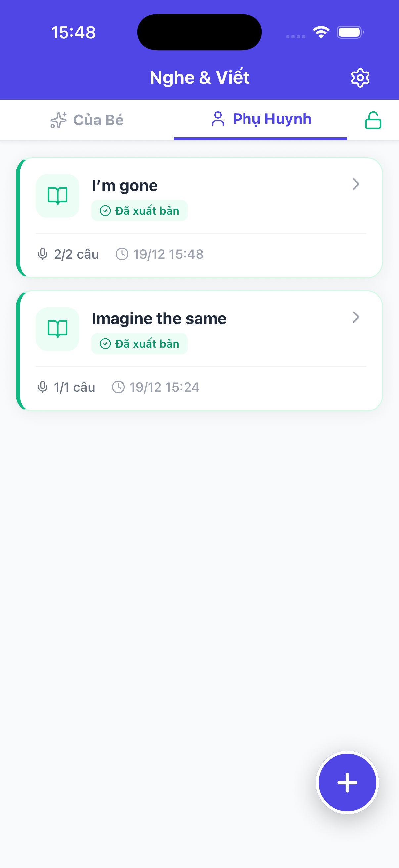Tap the Đã xuất bản badge on I'm gone

click(139, 211)
